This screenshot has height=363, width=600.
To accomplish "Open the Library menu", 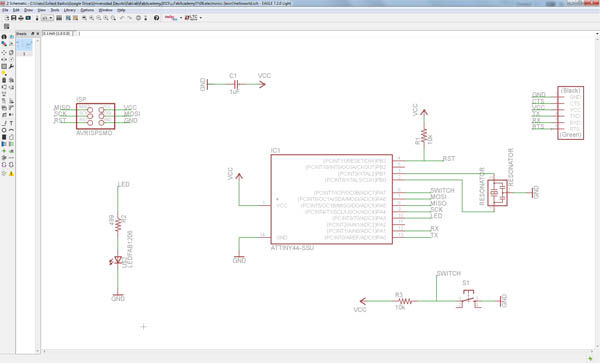I will [x=70, y=10].
